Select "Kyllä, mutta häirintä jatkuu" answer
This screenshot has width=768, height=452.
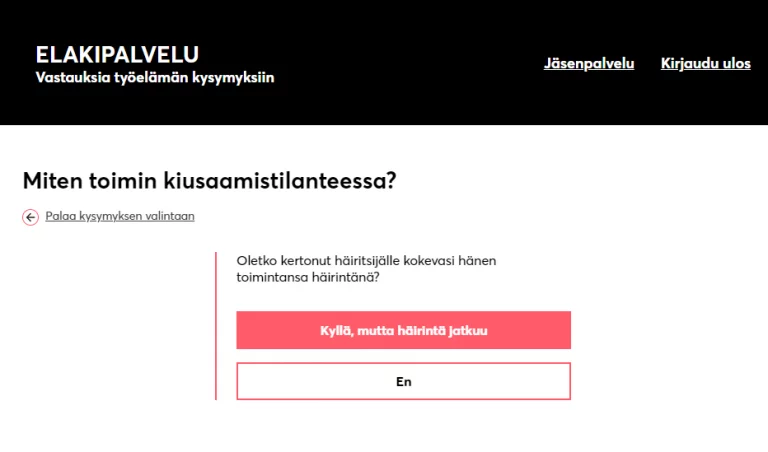click(403, 330)
